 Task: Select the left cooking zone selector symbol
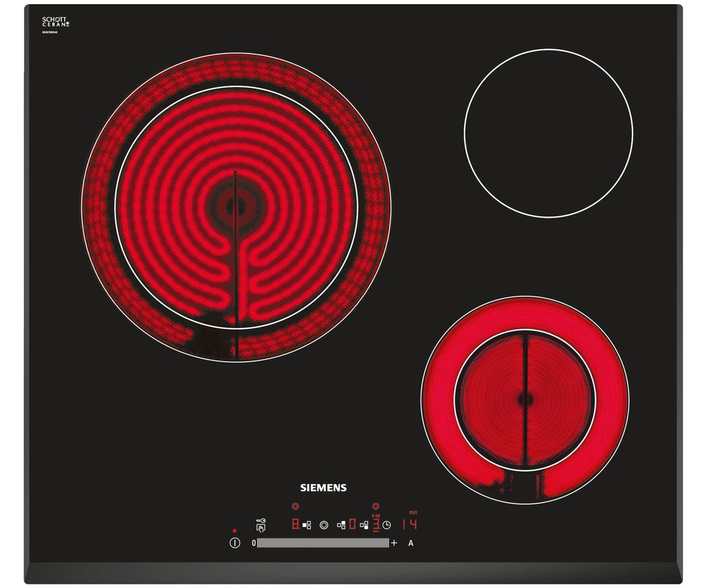coord(307,525)
